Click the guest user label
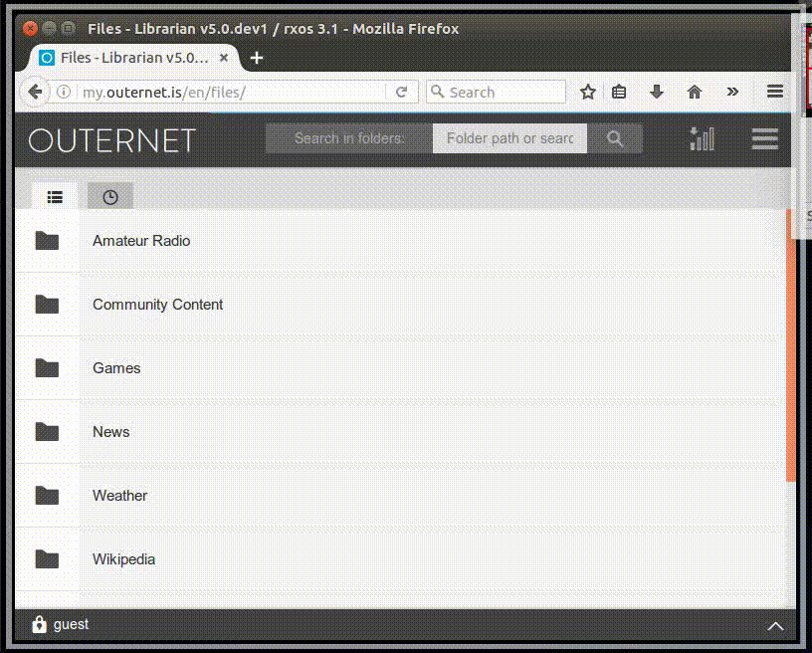Image resolution: width=812 pixels, height=653 pixels. pos(71,624)
